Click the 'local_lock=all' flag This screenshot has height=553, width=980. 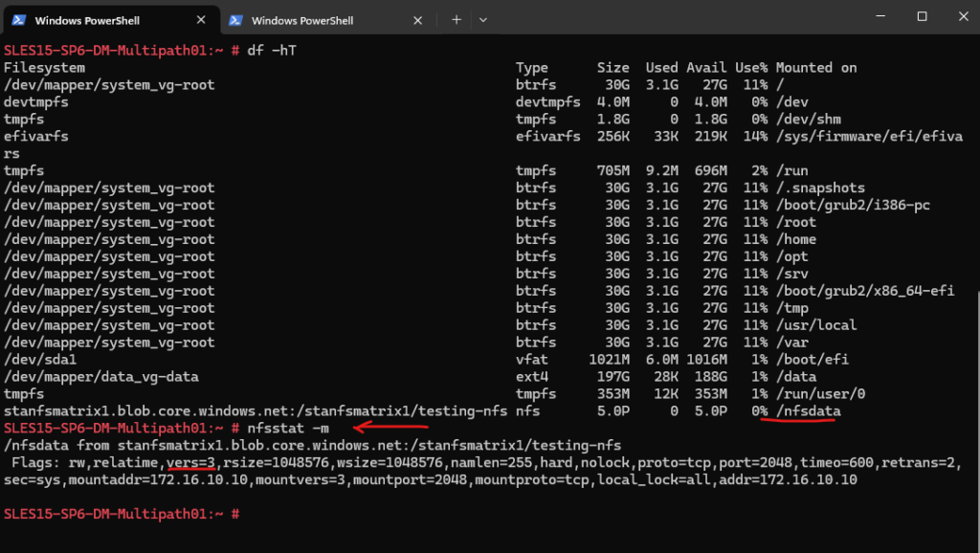pyautogui.click(x=654, y=480)
